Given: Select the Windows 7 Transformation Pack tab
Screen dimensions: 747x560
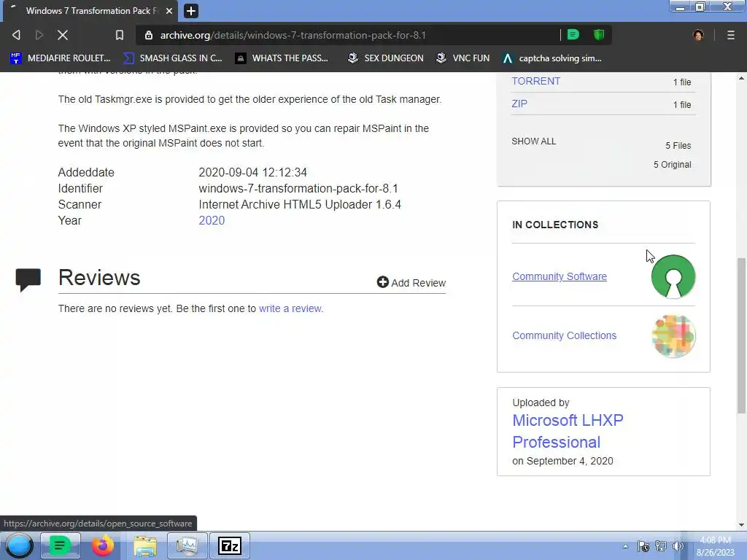Looking at the screenshot, I should (90, 11).
